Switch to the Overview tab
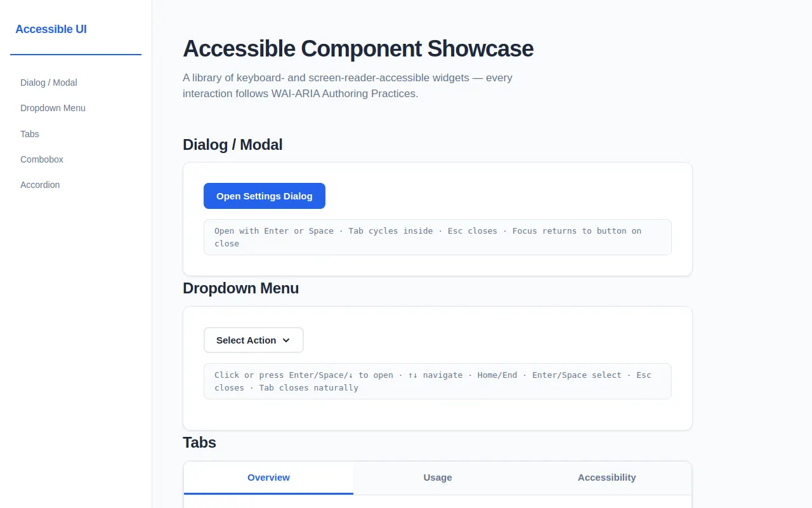The width and height of the screenshot is (812, 508). (x=268, y=478)
